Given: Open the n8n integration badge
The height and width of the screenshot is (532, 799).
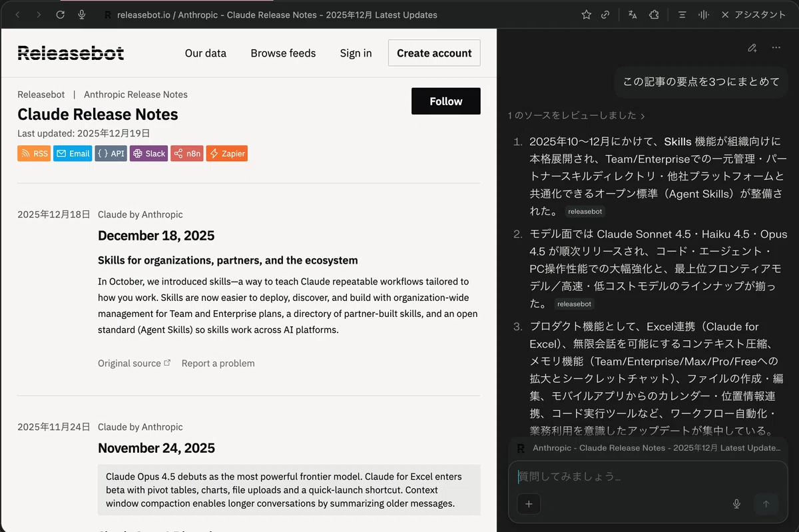Looking at the screenshot, I should click(186, 153).
